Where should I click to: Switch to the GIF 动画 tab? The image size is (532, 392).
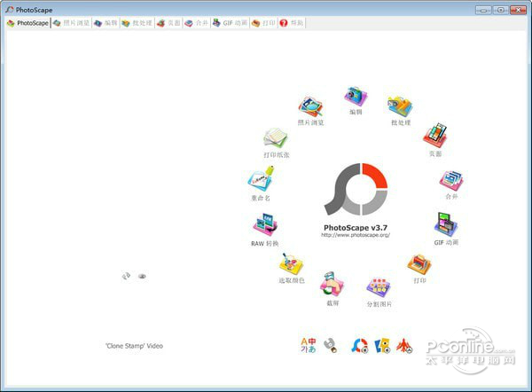click(x=230, y=23)
